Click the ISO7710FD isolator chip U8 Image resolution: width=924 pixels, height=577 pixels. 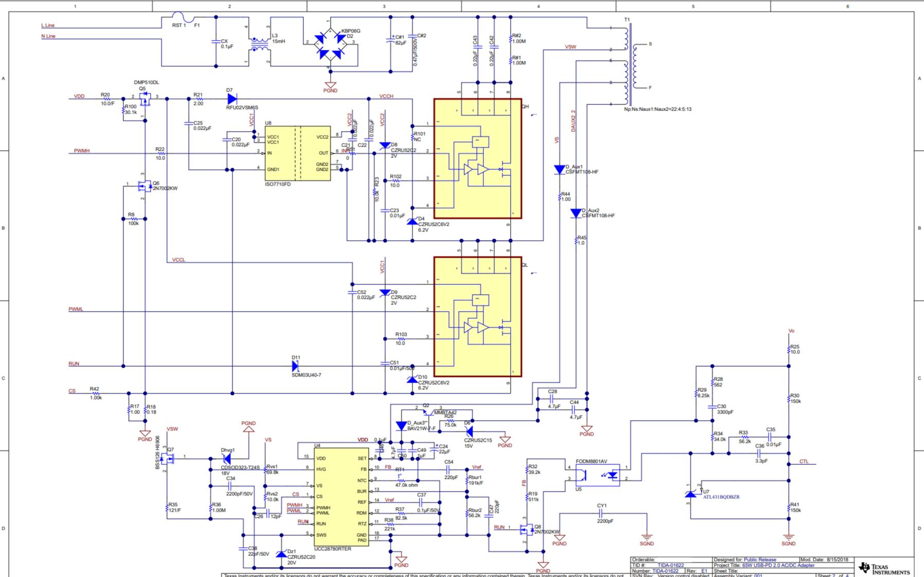[297, 153]
